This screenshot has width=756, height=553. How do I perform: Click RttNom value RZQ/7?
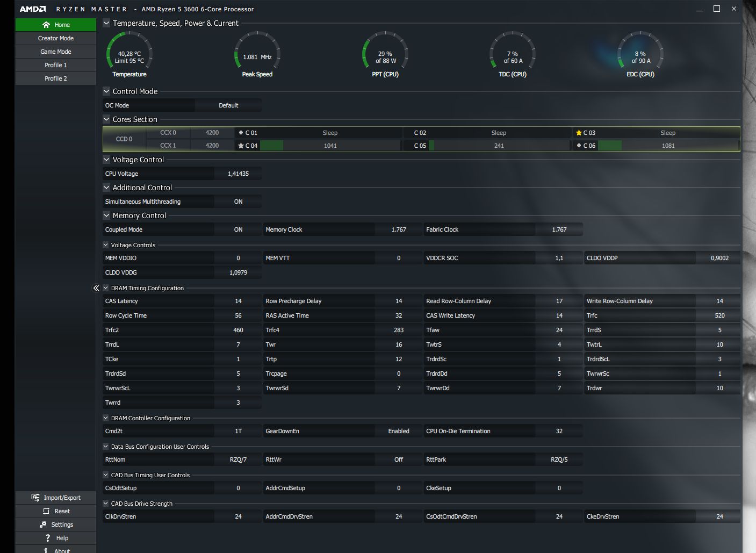click(x=238, y=459)
